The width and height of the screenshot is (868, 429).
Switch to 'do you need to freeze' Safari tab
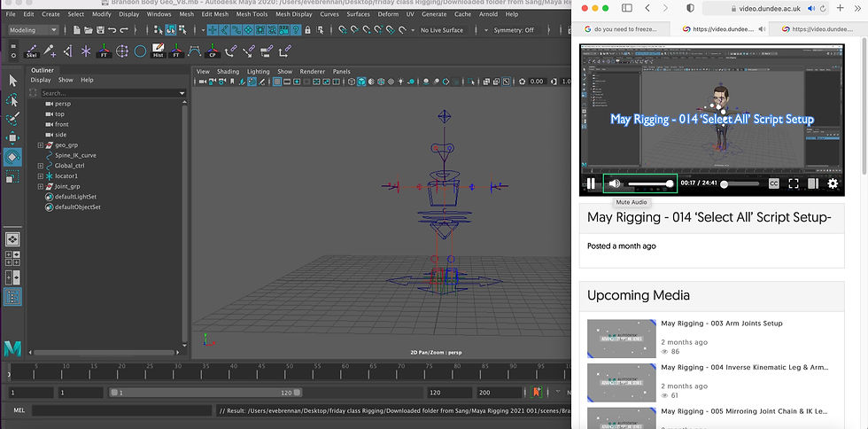click(621, 29)
